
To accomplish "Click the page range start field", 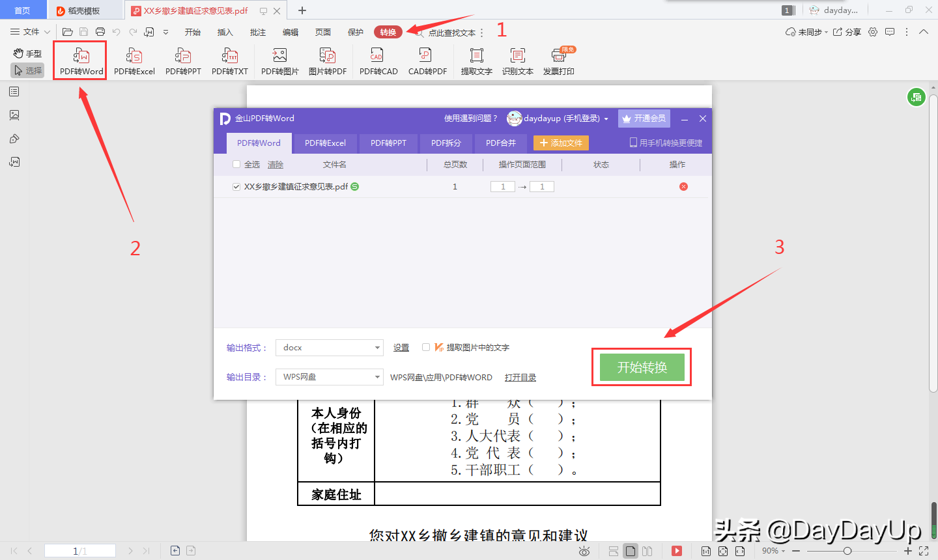I will pyautogui.click(x=503, y=187).
